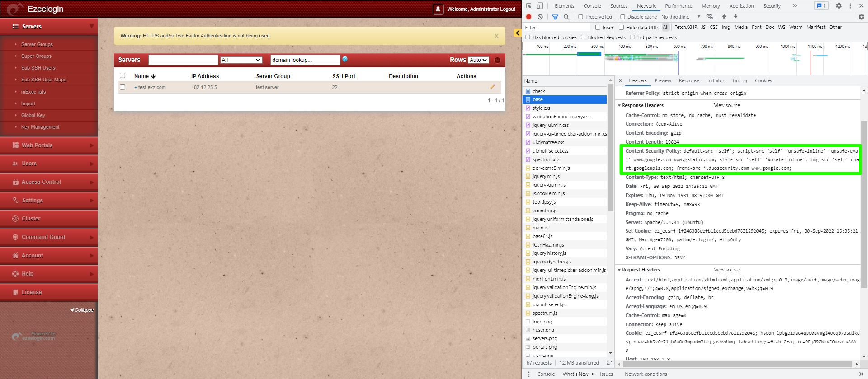
Task: Clear the network log
Action: pos(540,17)
